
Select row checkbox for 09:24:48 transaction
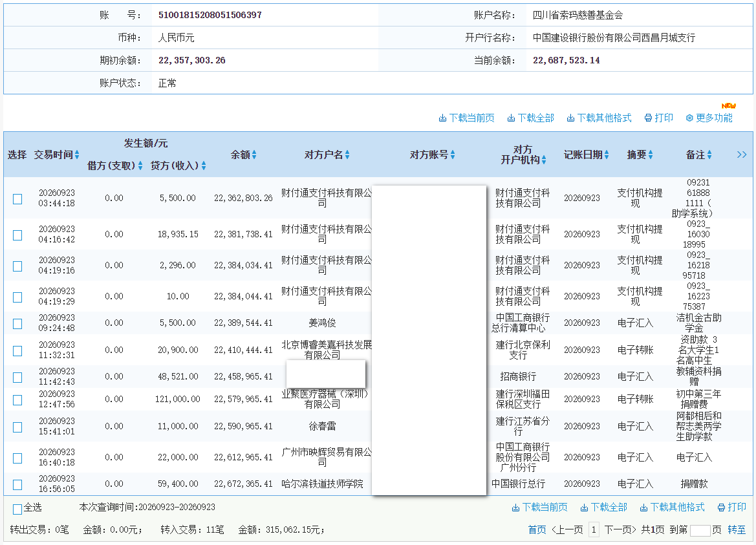point(17,324)
